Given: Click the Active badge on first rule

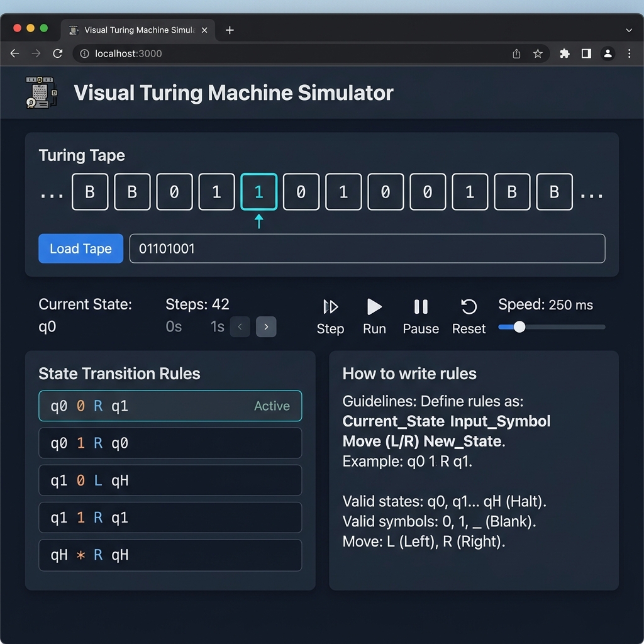Looking at the screenshot, I should pyautogui.click(x=272, y=406).
